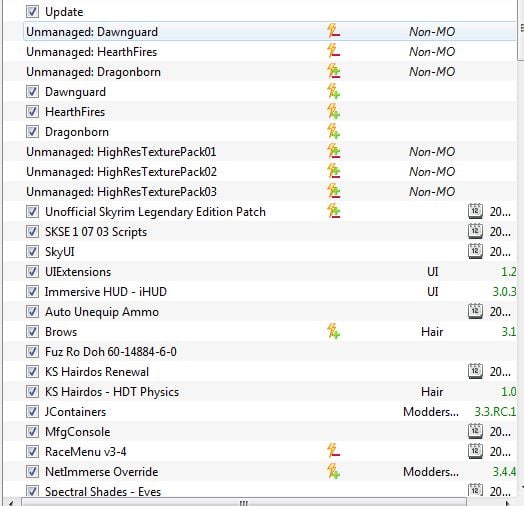524x506 pixels.
Task: Select the JContainers mod name
Action: coord(75,412)
